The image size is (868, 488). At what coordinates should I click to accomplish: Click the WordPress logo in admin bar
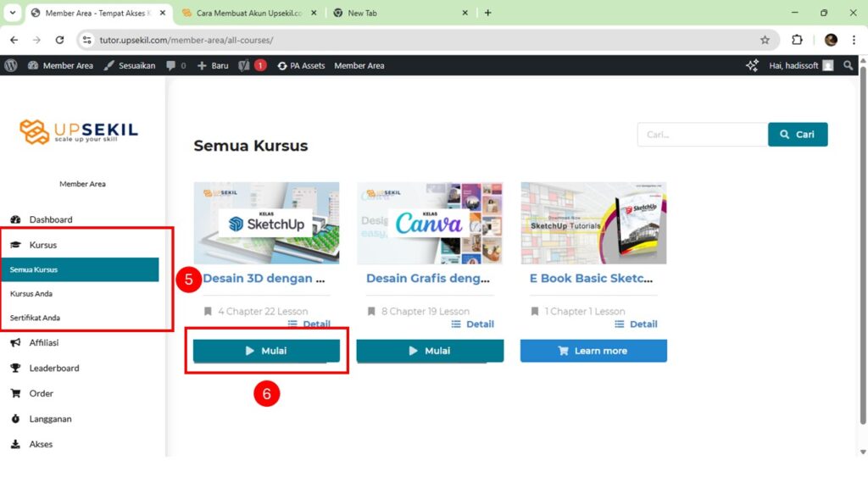pyautogui.click(x=10, y=65)
